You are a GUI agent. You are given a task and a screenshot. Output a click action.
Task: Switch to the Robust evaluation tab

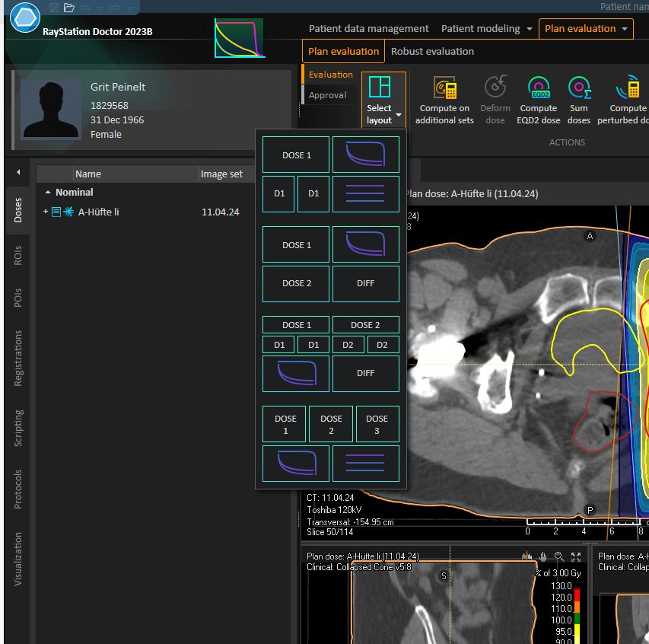[432, 51]
